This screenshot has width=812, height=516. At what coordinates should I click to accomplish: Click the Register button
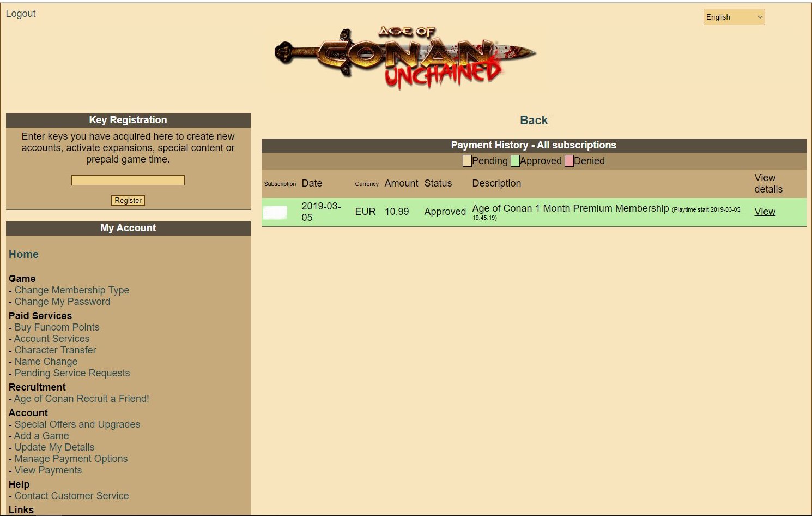point(128,200)
